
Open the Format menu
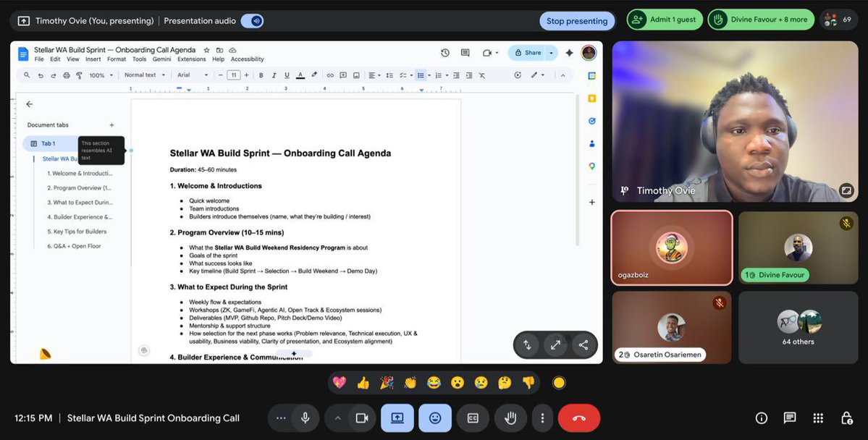(117, 59)
